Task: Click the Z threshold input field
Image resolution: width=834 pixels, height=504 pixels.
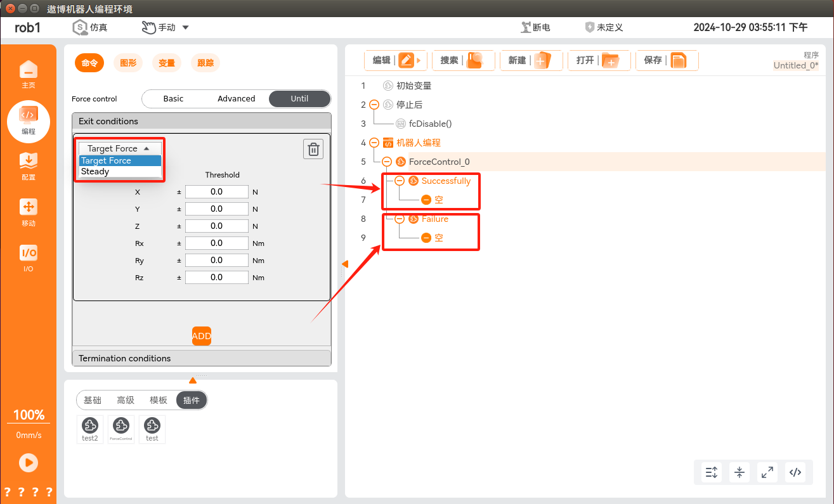Action: [216, 226]
